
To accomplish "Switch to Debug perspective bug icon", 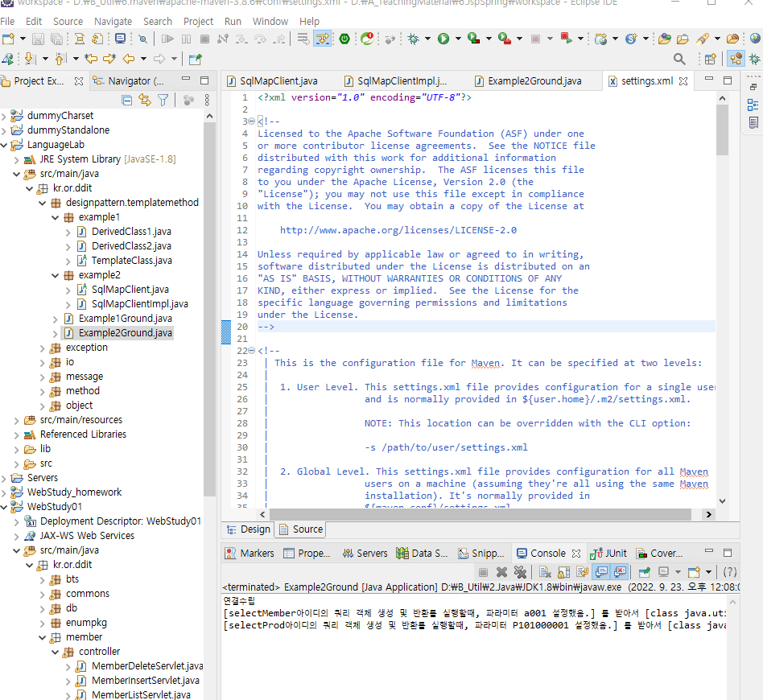I will click(755, 60).
